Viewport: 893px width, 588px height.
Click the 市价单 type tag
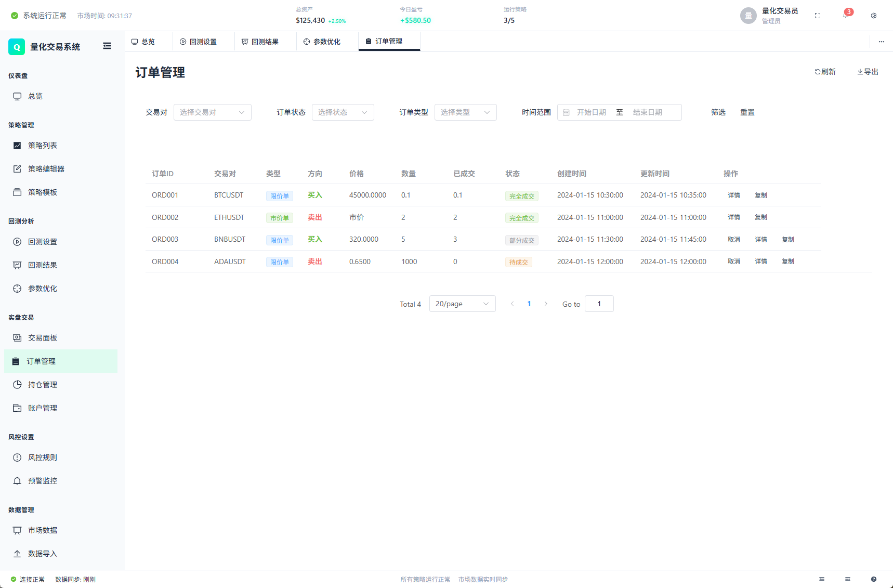(280, 218)
